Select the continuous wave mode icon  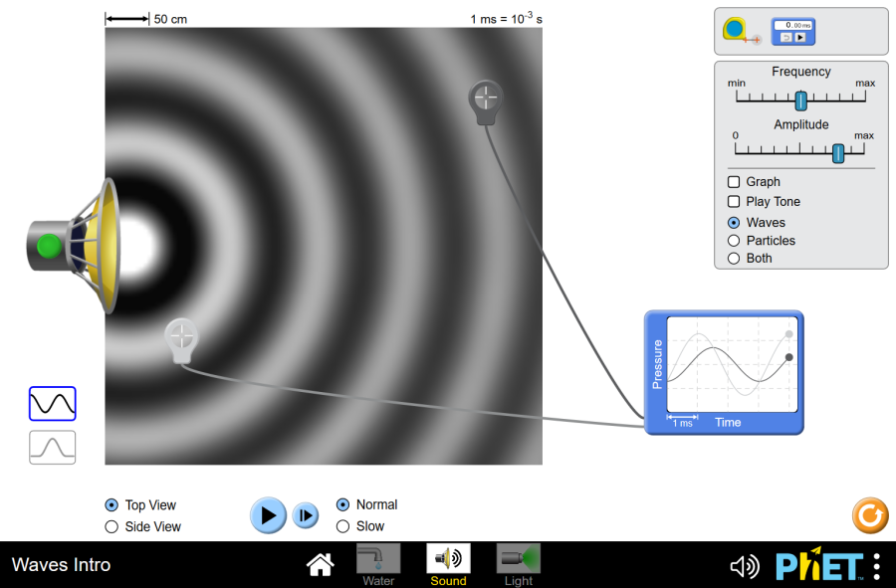[x=53, y=403]
